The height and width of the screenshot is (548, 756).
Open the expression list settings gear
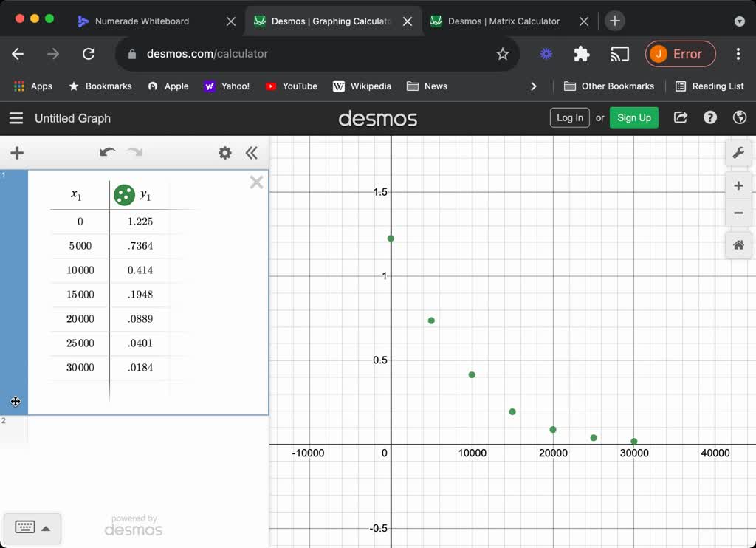pyautogui.click(x=225, y=153)
